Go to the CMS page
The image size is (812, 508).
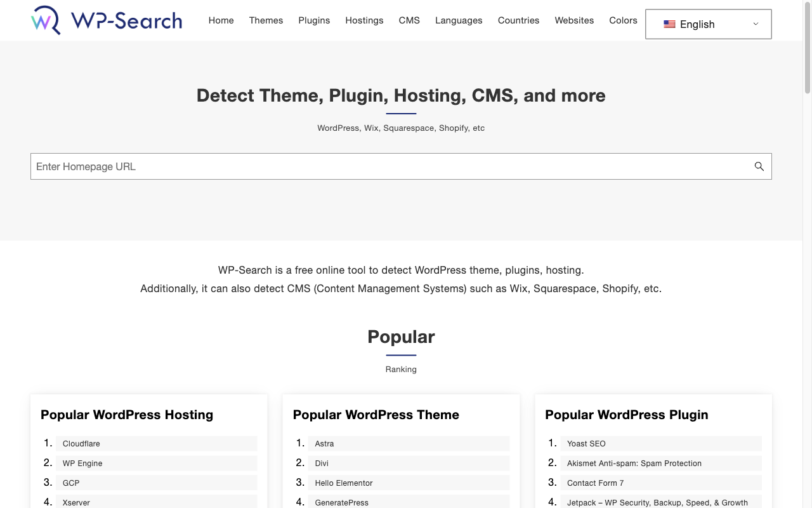pos(409,20)
